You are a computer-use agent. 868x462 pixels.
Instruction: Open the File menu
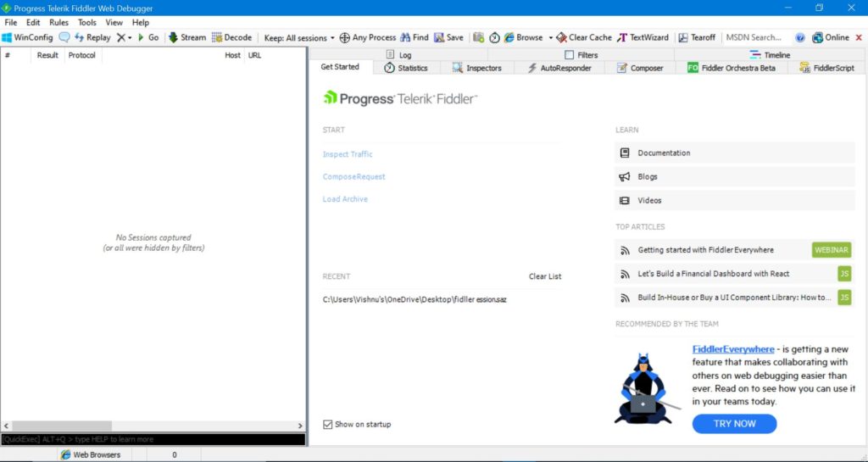[x=10, y=23]
